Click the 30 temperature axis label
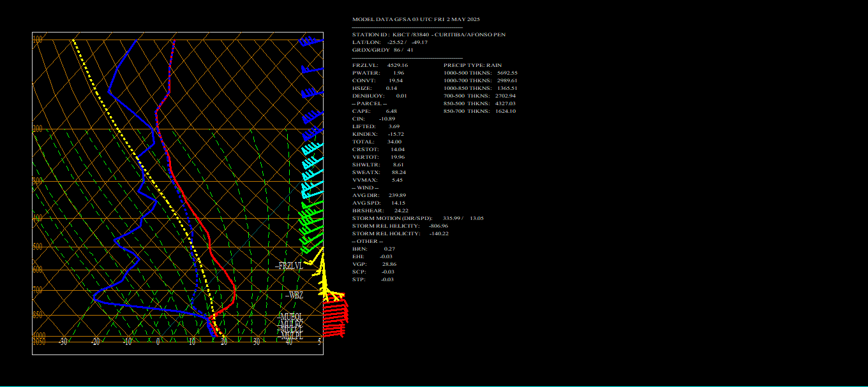Screen dimensions: 868x387 point(256,342)
